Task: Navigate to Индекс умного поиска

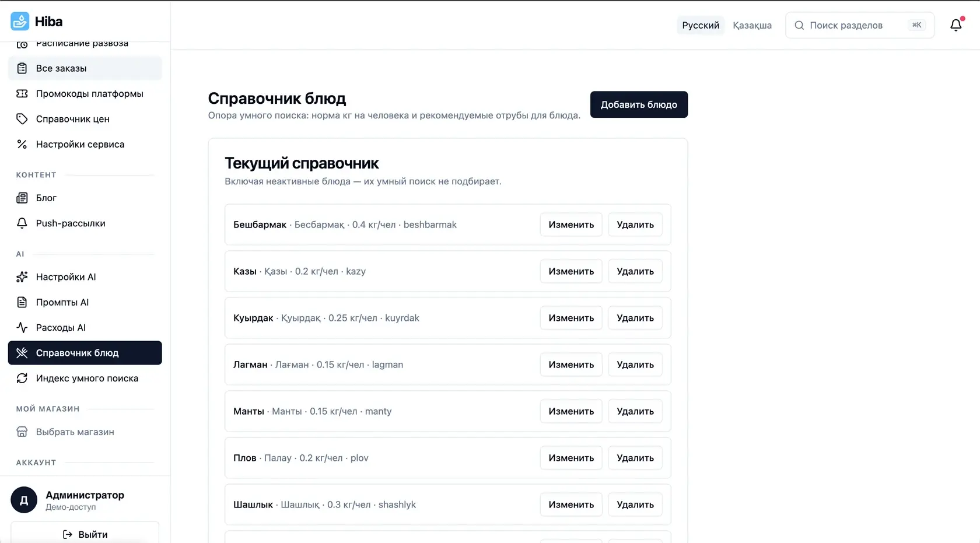Action: pyautogui.click(x=85, y=378)
